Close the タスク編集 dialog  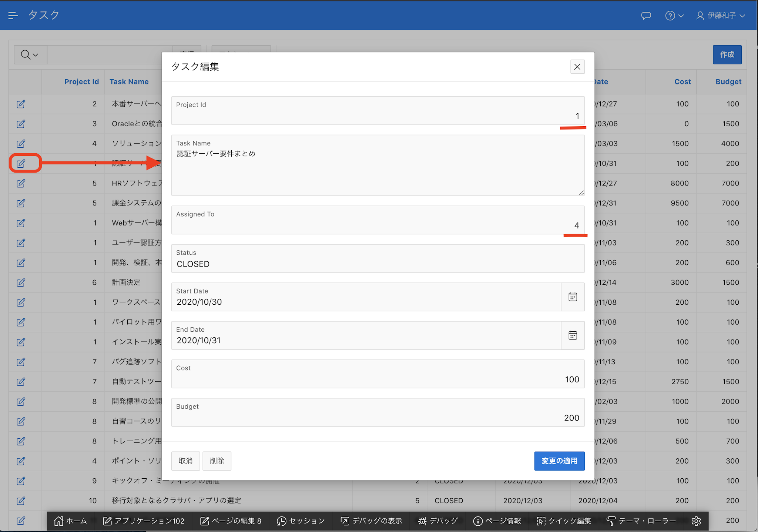click(577, 67)
